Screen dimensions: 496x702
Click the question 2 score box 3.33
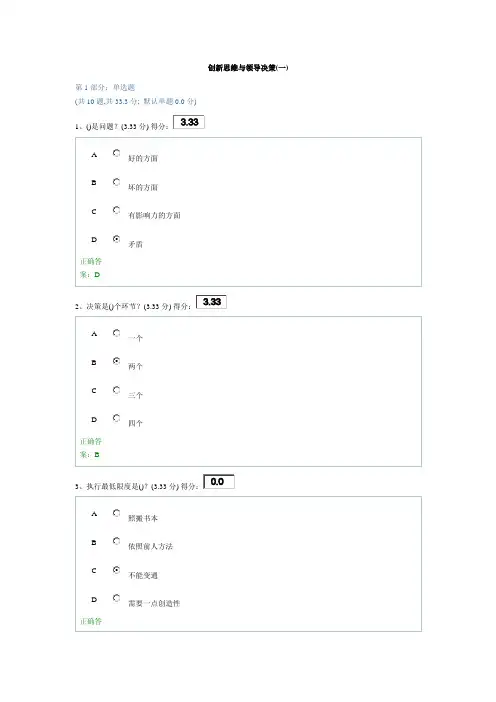point(212,302)
